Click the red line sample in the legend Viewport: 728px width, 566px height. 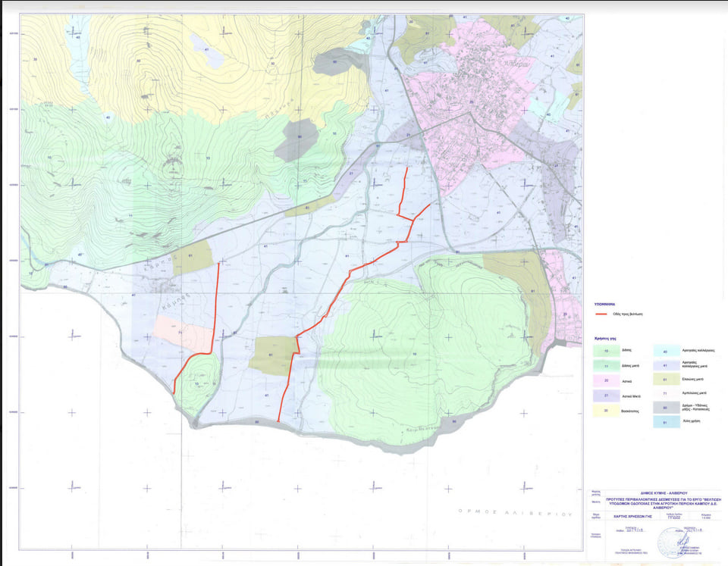[601, 314]
